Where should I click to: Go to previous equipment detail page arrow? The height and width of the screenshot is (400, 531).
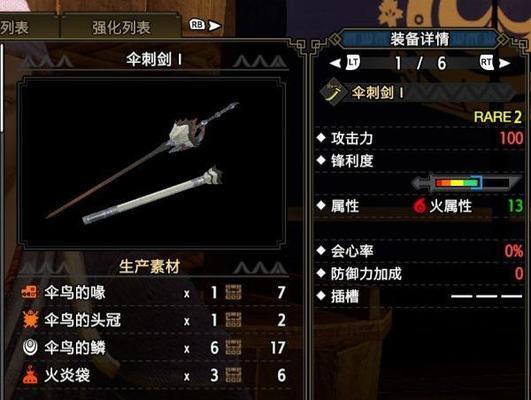[335, 63]
